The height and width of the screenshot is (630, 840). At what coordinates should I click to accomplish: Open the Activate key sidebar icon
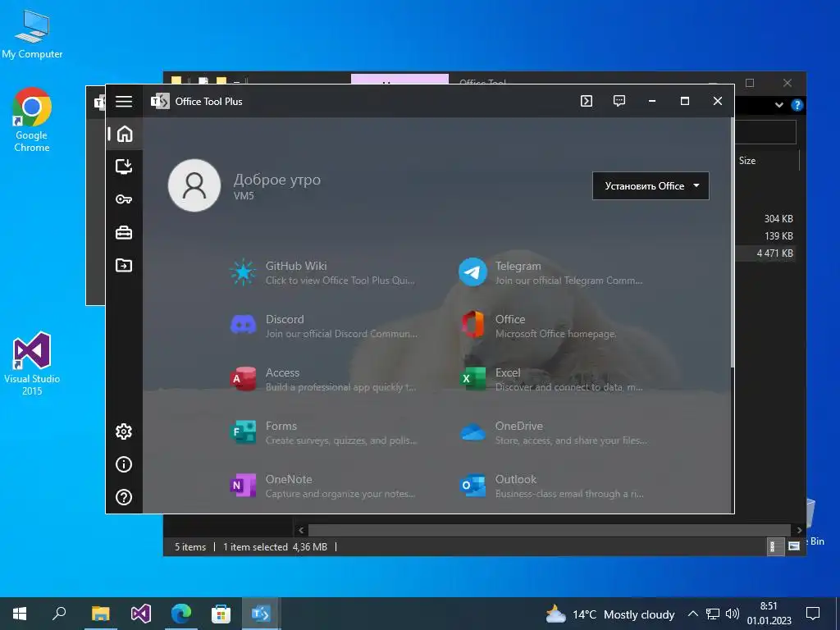pyautogui.click(x=124, y=199)
